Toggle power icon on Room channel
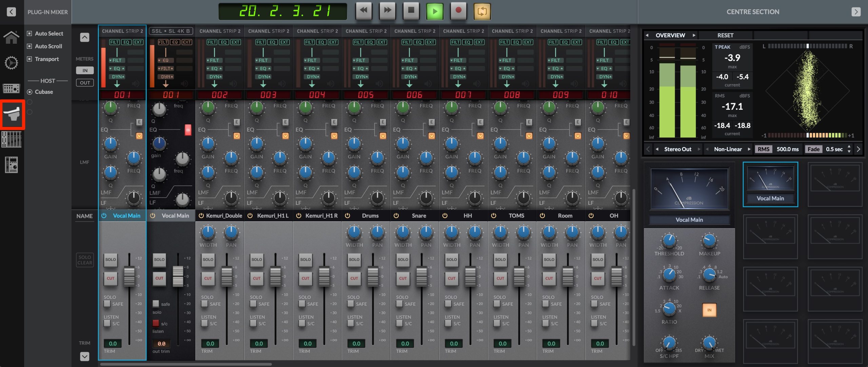 pyautogui.click(x=542, y=216)
